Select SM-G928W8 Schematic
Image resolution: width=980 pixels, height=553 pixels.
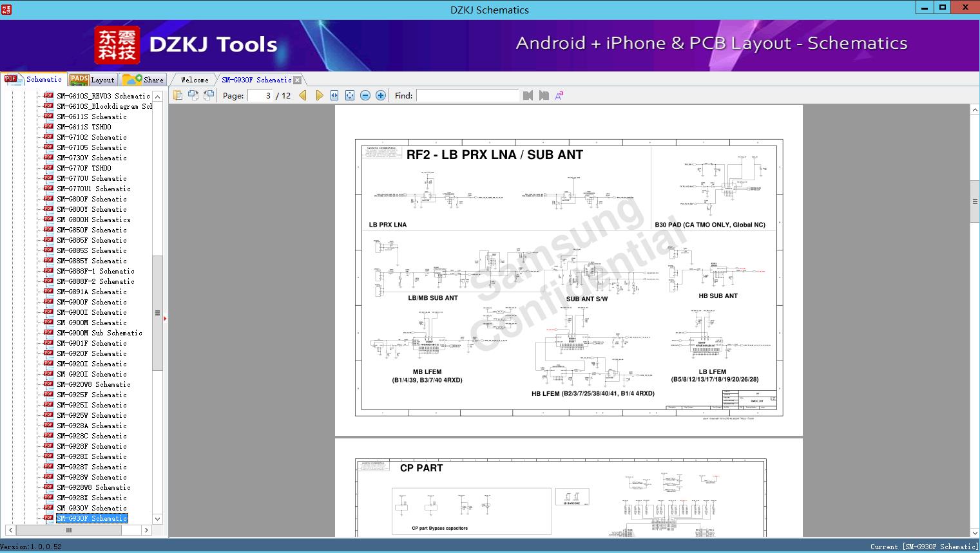[x=93, y=487]
